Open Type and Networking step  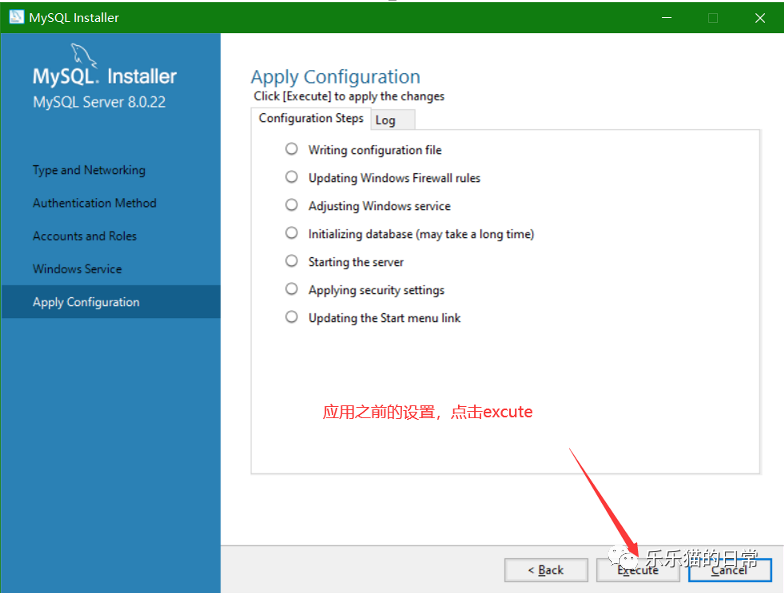(x=89, y=170)
